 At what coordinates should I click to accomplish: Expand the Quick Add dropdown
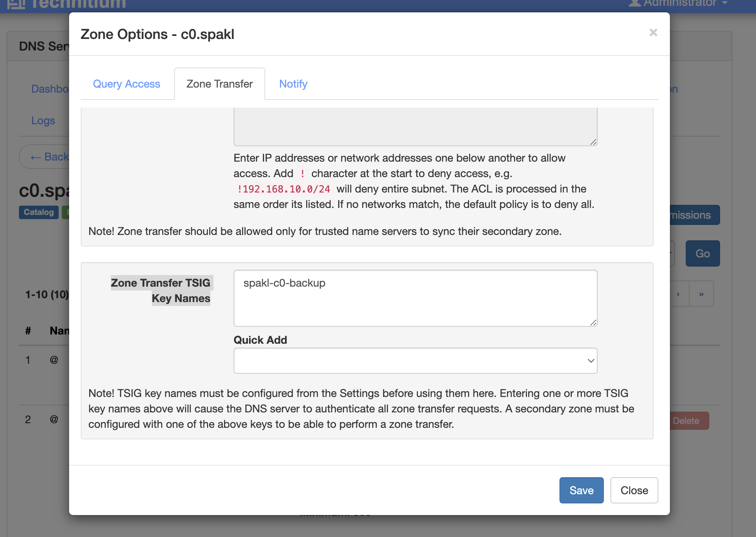(x=415, y=361)
